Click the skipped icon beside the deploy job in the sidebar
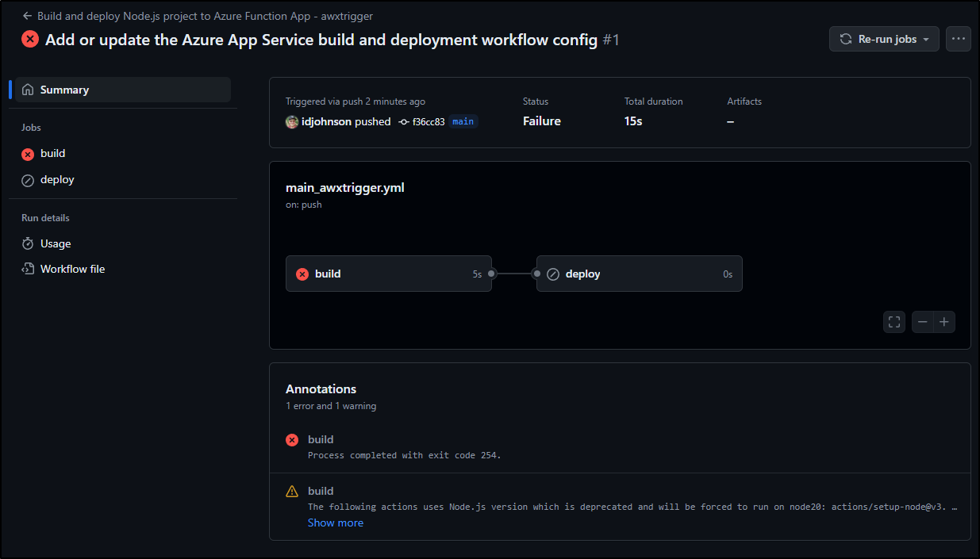 pos(28,180)
